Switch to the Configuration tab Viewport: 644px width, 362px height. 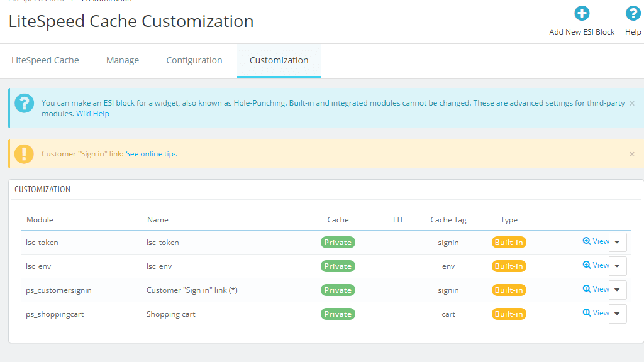click(x=194, y=60)
